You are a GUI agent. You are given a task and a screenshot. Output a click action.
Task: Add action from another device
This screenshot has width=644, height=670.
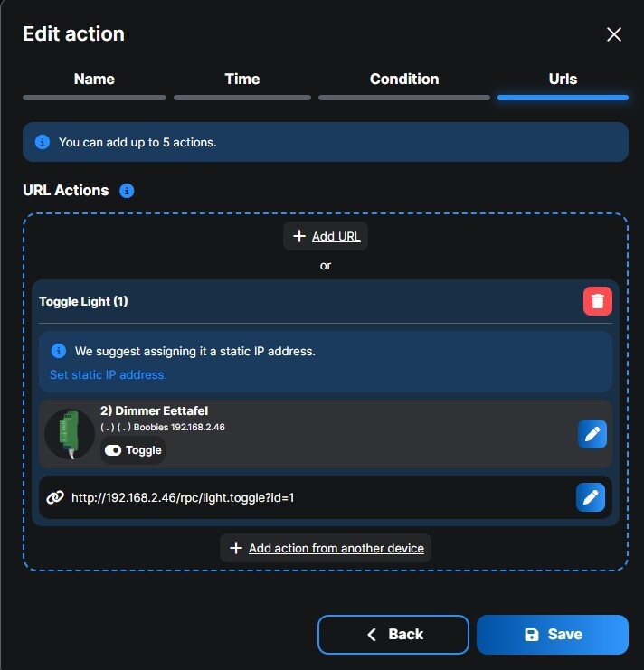pyautogui.click(x=326, y=548)
